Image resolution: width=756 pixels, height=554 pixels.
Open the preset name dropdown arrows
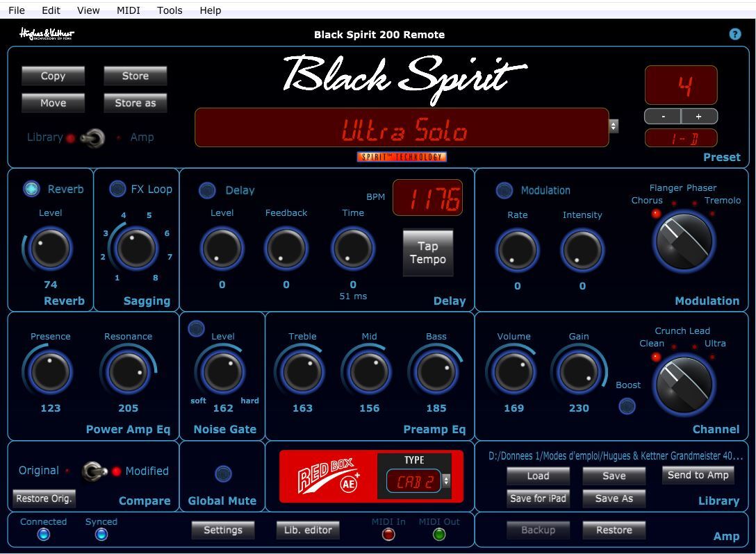pos(614,126)
